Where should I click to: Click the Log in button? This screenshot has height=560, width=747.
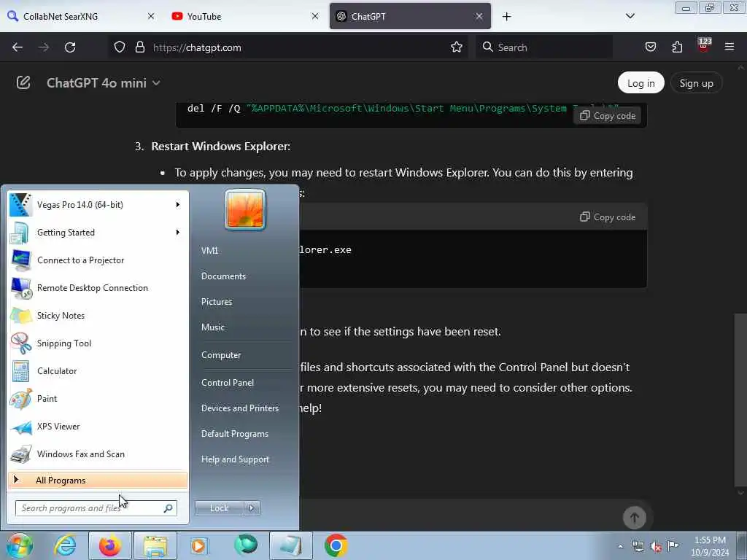(640, 83)
